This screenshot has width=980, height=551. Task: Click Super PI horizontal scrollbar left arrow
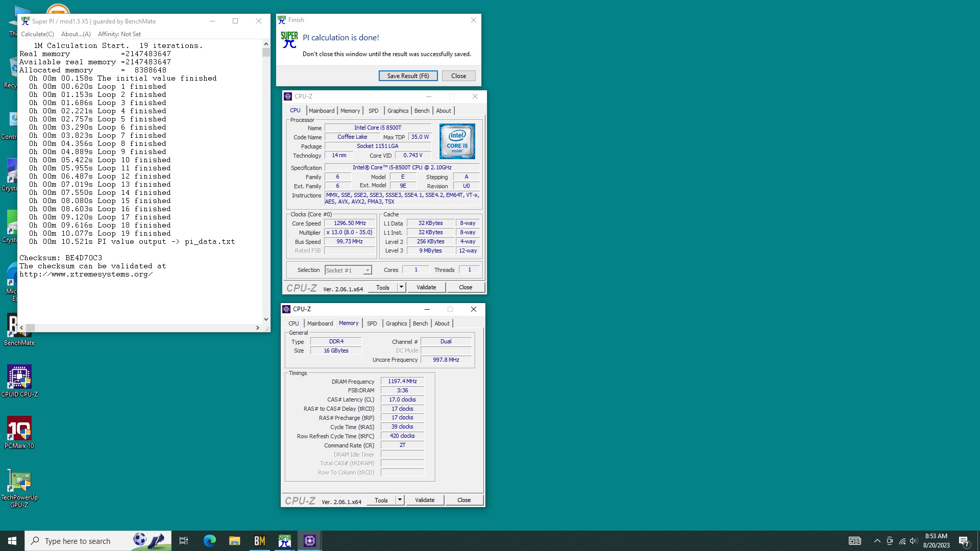[x=21, y=328]
